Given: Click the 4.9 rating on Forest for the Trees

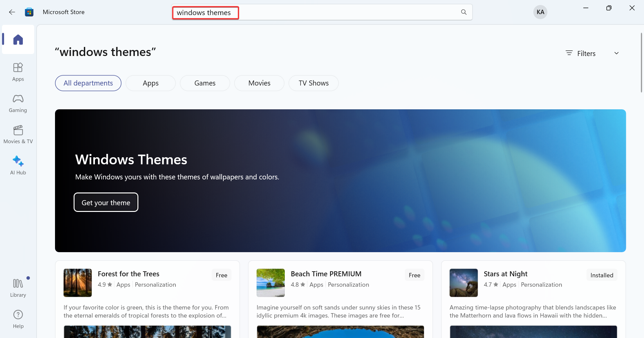Looking at the screenshot, I should (105, 285).
